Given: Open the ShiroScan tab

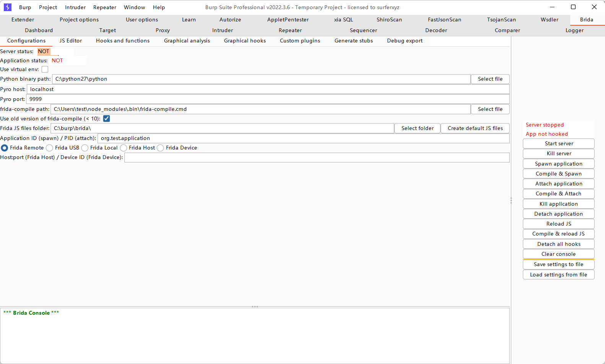Looking at the screenshot, I should tap(389, 20).
